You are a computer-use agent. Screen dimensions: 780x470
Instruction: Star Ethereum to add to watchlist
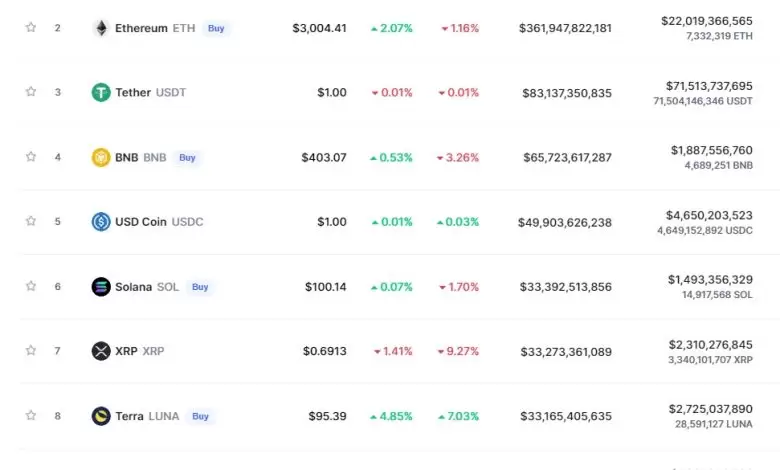pos(31,28)
